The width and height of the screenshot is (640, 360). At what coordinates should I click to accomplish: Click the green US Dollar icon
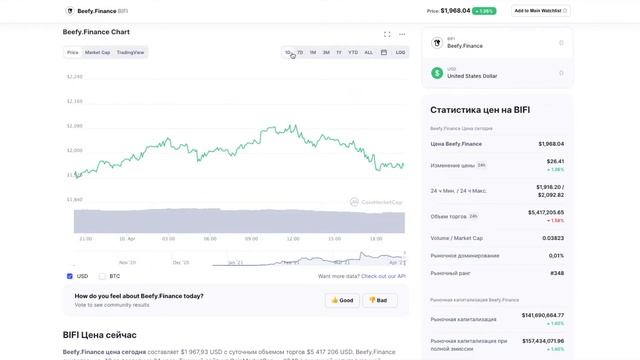click(x=437, y=73)
